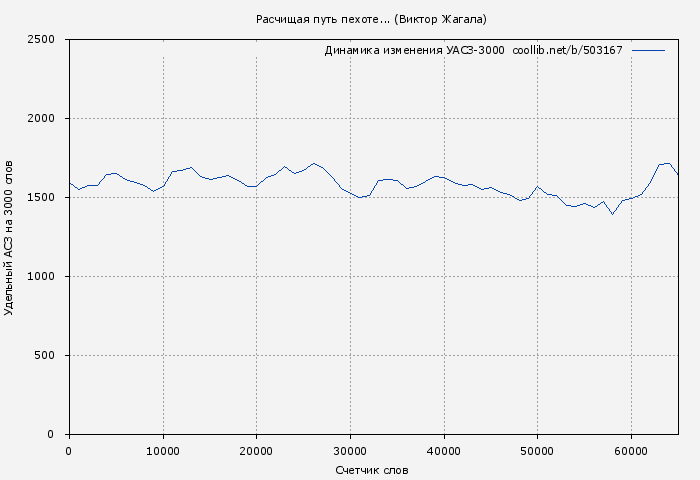Image resolution: width=700 pixels, height=480 pixels.
Task: Click the author name 'Виктор Жагала' in the title
Action: (441, 19)
